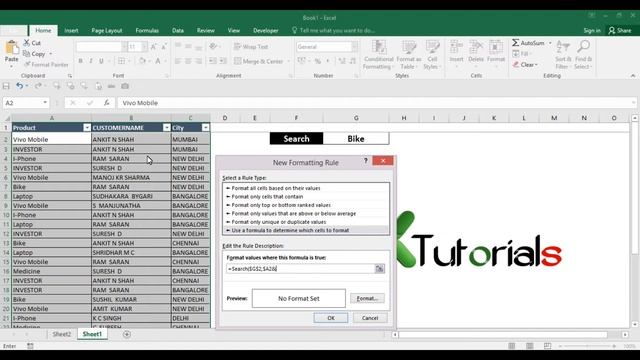Select rule type Format only cells that contain
This screenshot has height=360, width=640.
(x=306, y=196)
